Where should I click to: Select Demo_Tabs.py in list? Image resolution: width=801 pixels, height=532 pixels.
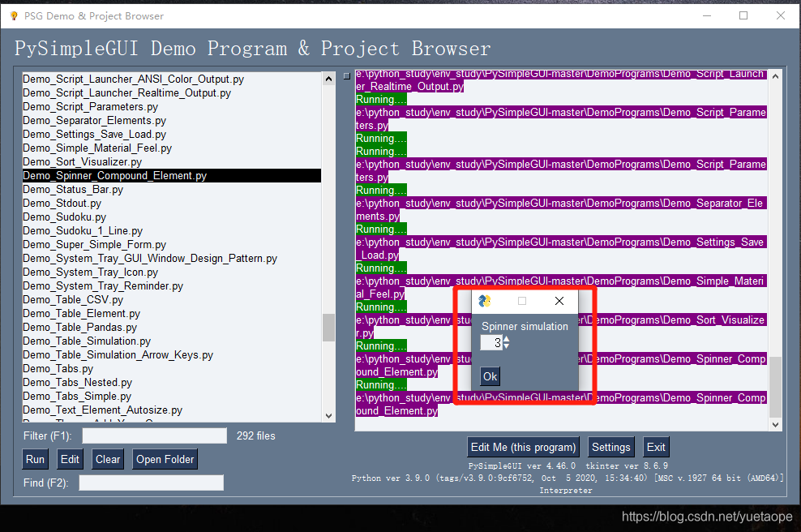pyautogui.click(x=172, y=369)
